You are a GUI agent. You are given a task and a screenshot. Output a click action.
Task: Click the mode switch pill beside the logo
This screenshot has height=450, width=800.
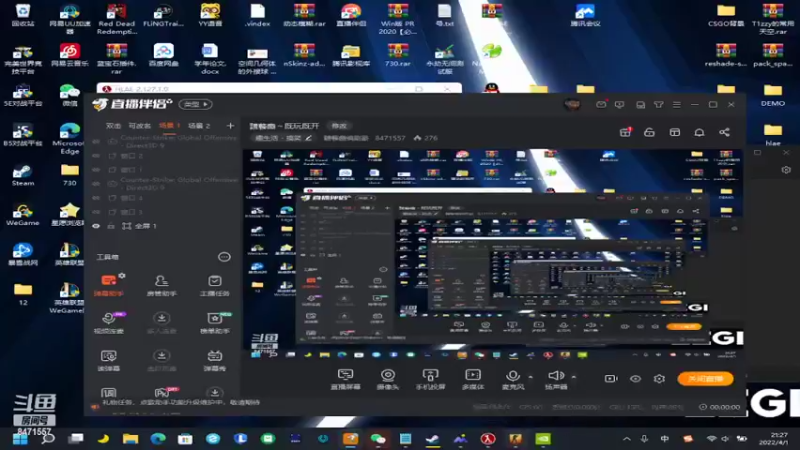pos(195,104)
